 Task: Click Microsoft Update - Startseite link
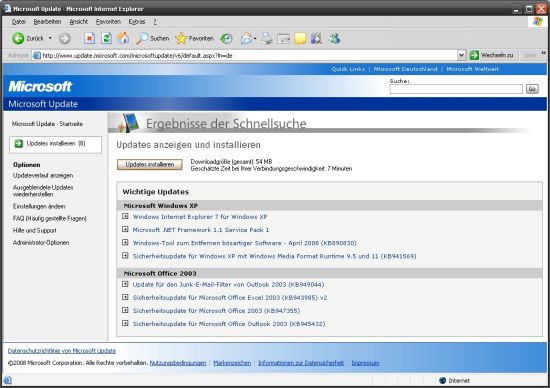point(47,124)
